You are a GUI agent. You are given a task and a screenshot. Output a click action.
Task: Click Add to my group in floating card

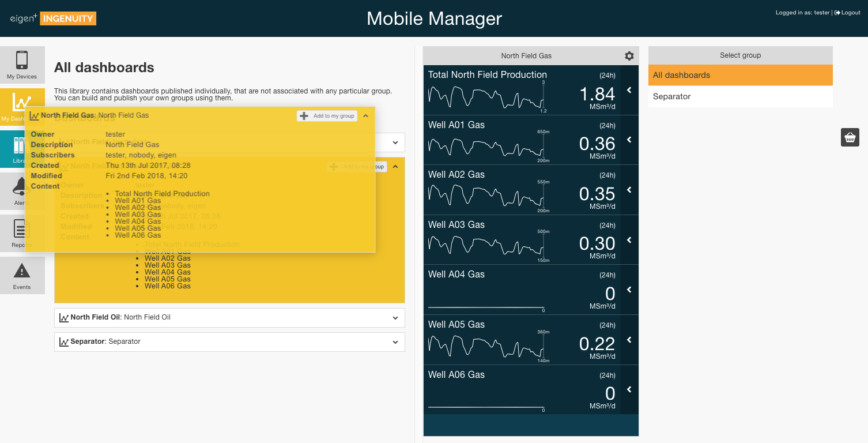(x=327, y=116)
